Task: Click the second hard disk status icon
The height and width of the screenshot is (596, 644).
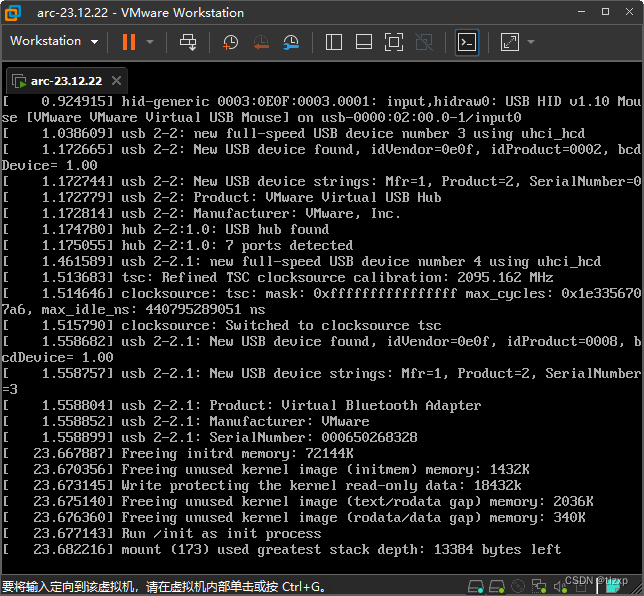Action: (497, 587)
